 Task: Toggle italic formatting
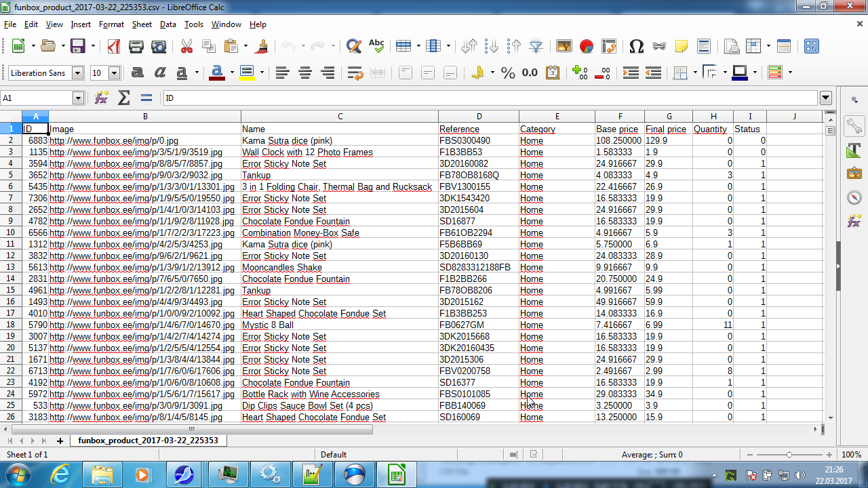click(160, 73)
